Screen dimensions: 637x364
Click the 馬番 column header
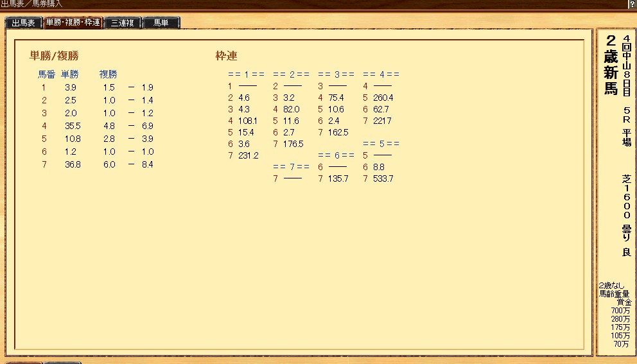click(46, 74)
